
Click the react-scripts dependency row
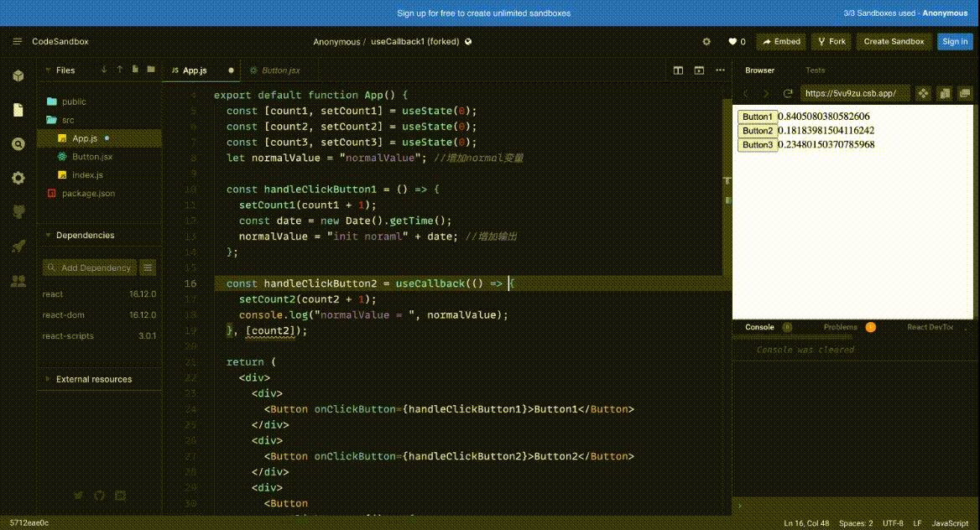coord(99,335)
